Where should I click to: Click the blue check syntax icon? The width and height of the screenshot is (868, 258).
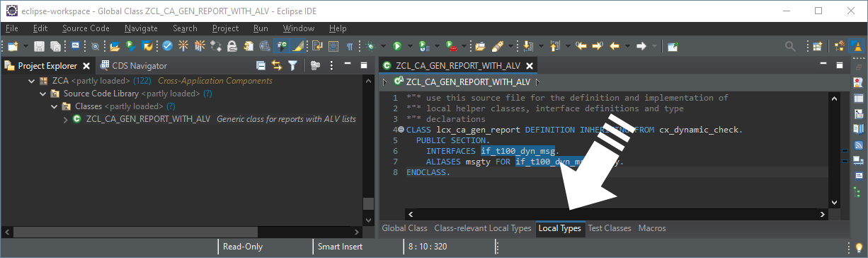(167, 46)
